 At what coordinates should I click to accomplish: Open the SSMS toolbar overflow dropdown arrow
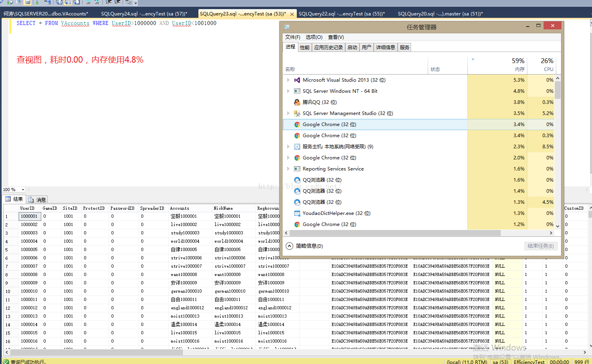tap(136, 3)
